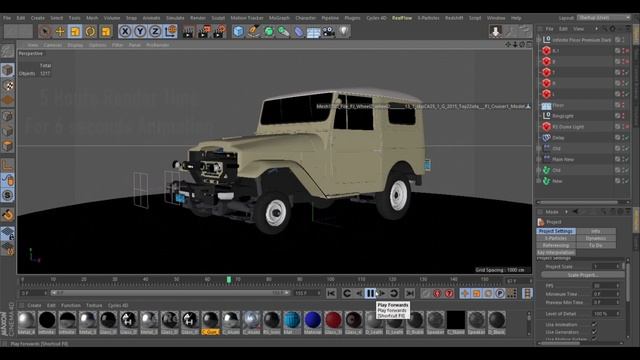Expand the green New object row
The image size is (640, 360).
coord(539,181)
